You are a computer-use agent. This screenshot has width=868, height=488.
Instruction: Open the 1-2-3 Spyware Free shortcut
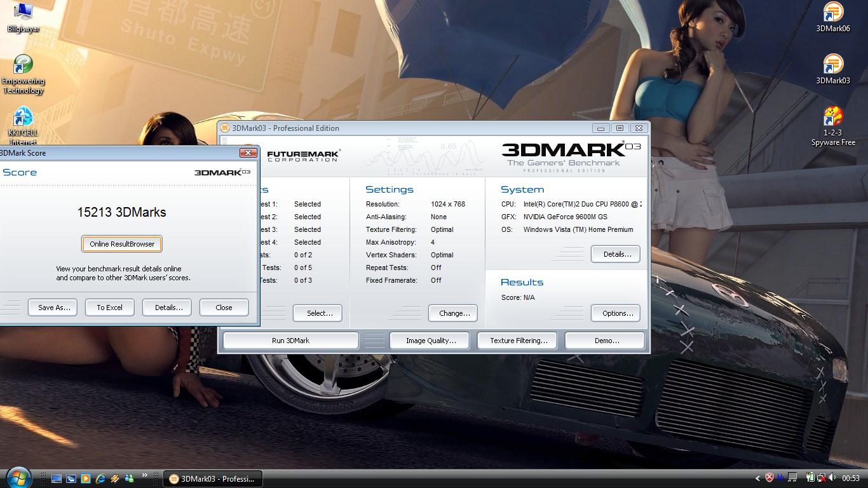(833, 126)
